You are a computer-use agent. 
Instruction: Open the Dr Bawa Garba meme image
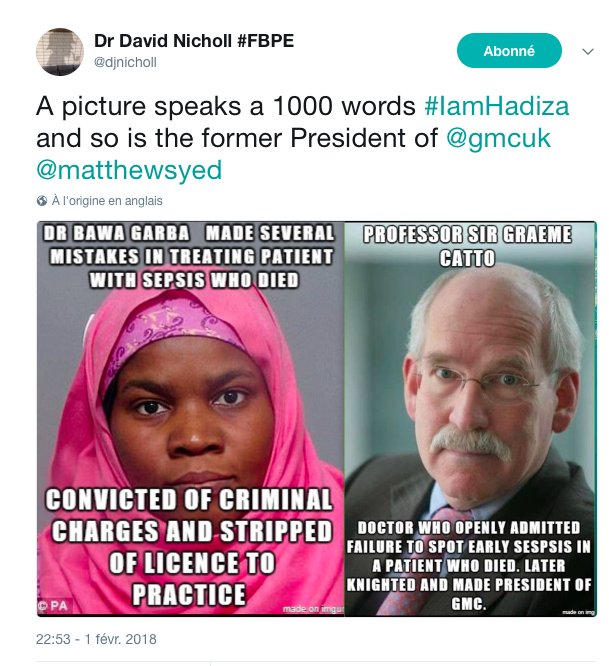tap(191, 418)
